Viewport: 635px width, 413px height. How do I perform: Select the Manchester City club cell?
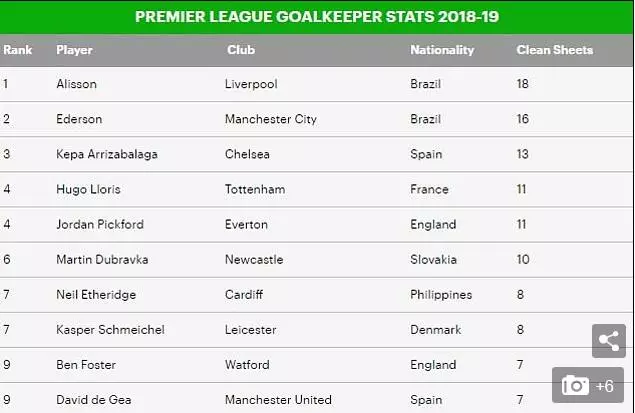click(x=271, y=119)
